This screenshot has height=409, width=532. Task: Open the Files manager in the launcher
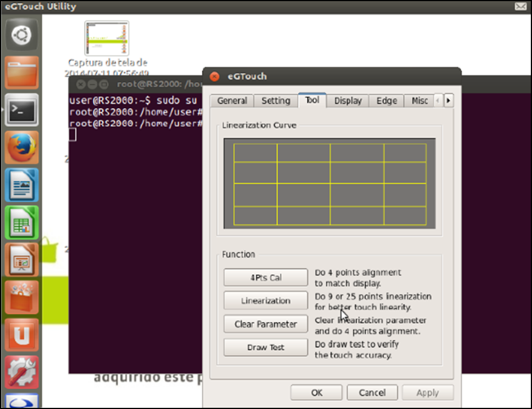coord(22,72)
